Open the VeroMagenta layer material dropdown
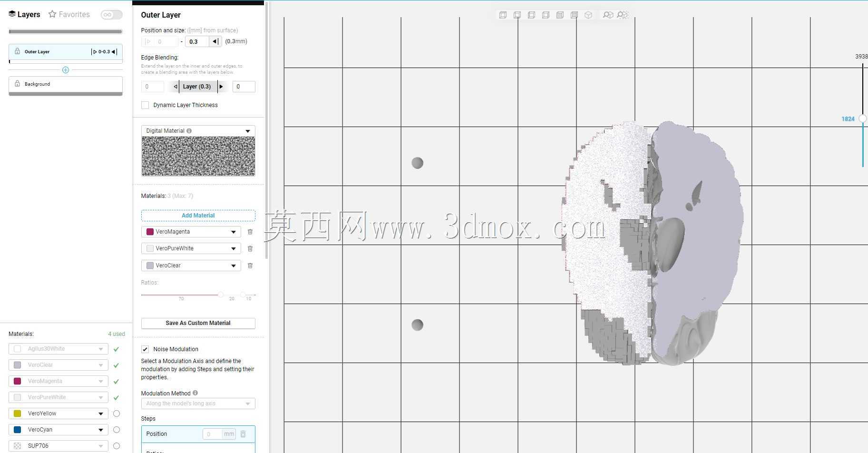 pyautogui.click(x=191, y=232)
